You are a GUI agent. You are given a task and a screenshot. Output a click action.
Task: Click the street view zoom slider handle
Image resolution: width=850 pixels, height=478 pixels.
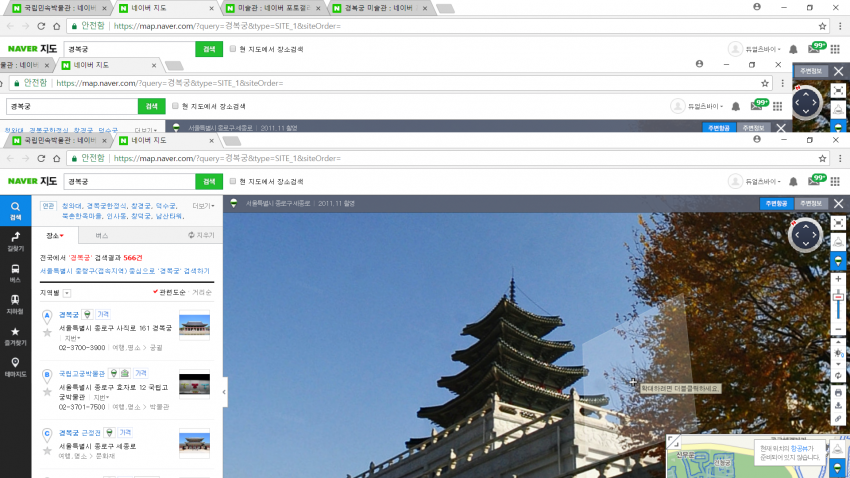point(838,298)
